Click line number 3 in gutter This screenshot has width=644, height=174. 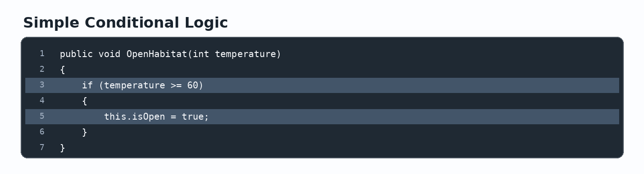(42, 85)
